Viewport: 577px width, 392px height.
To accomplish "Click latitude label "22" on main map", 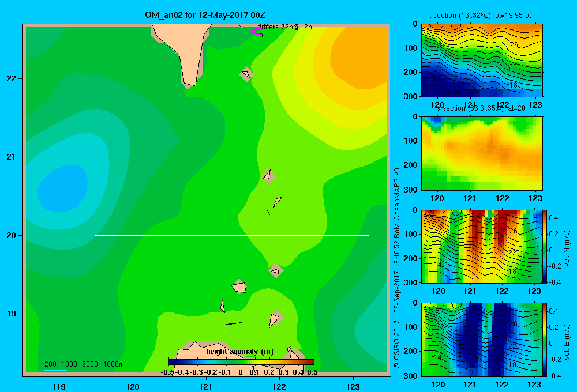I will click(x=12, y=78).
